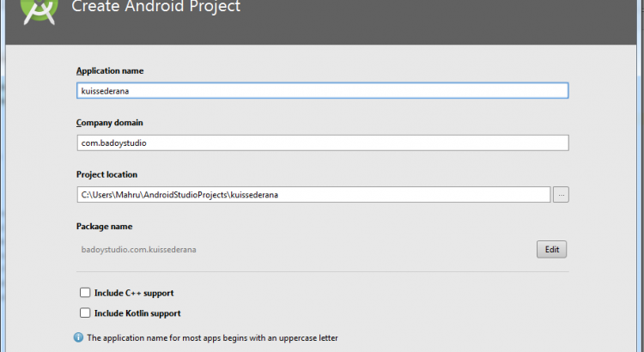Click the "Application name" label
The image size is (644, 352).
point(110,70)
